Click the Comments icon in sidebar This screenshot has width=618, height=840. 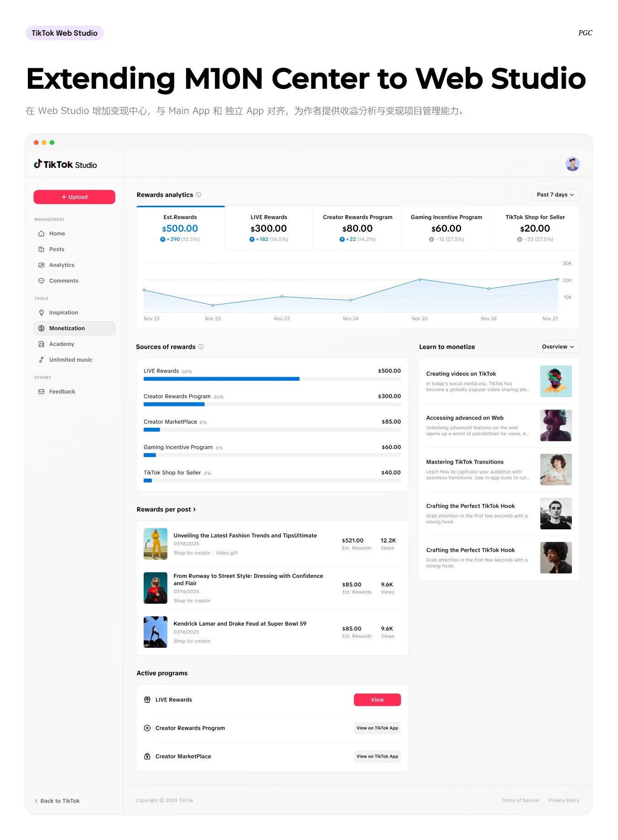coord(41,281)
